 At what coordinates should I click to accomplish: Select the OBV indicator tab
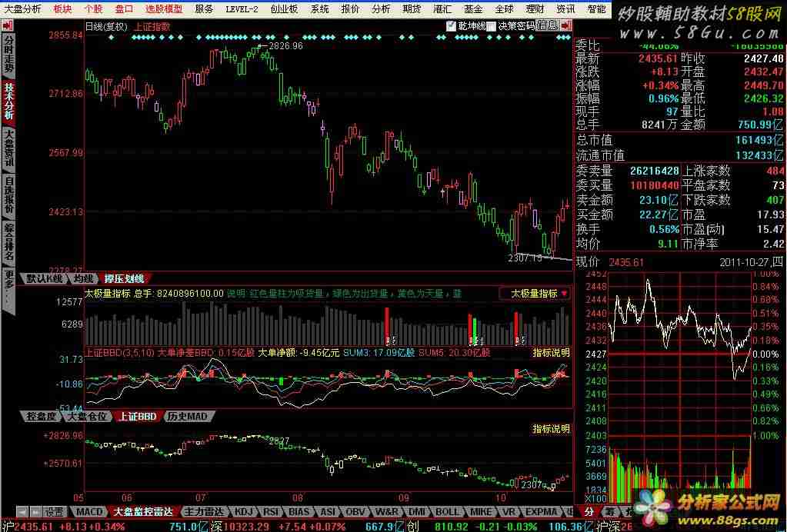[x=355, y=512]
